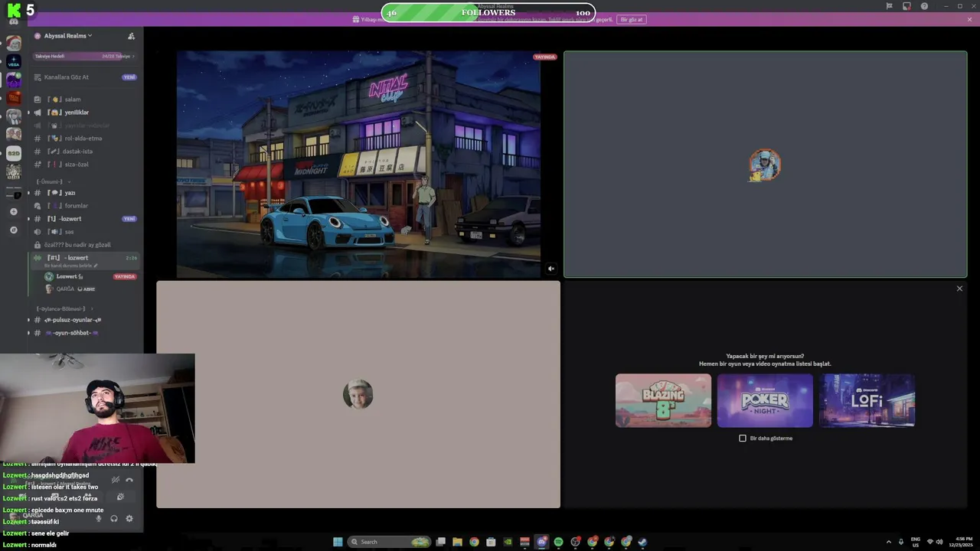Open the salam channel
This screenshot has width=980, height=551.
[x=84, y=99]
